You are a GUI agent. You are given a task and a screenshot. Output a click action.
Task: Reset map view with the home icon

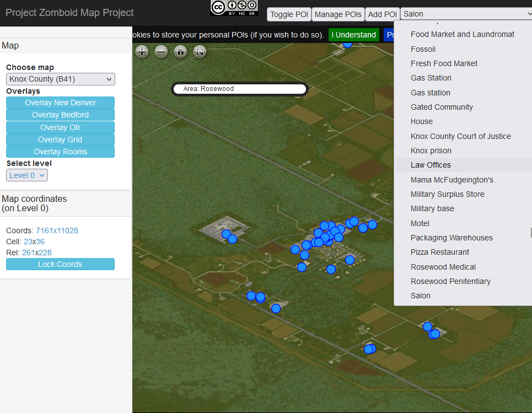click(180, 52)
